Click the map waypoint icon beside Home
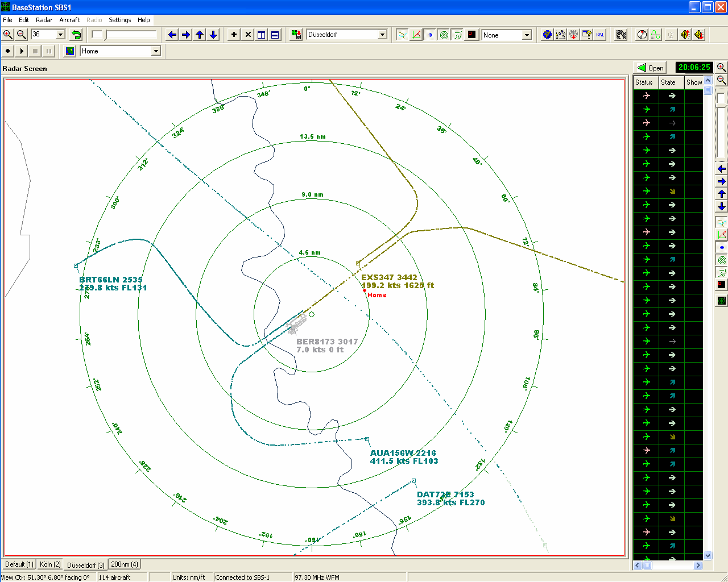728x582 pixels. pos(70,51)
